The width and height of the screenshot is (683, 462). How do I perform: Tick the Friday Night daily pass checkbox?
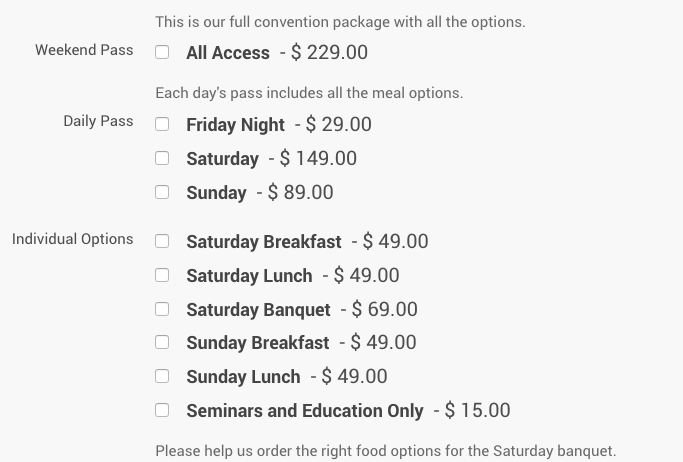(x=162, y=125)
